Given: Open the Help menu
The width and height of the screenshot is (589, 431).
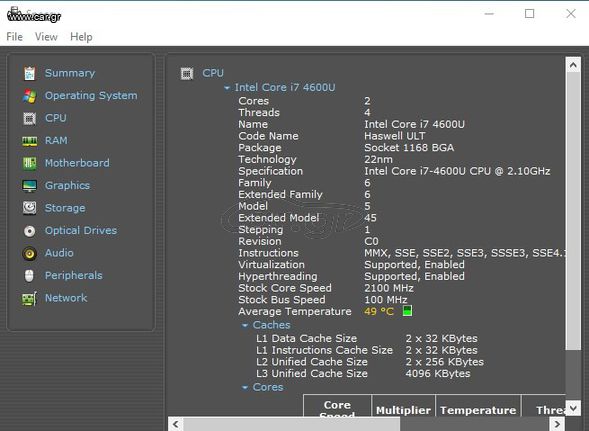Looking at the screenshot, I should point(81,37).
